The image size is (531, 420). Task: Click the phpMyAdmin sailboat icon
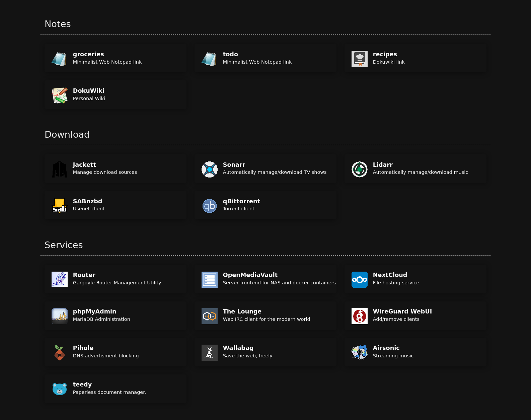pos(60,316)
